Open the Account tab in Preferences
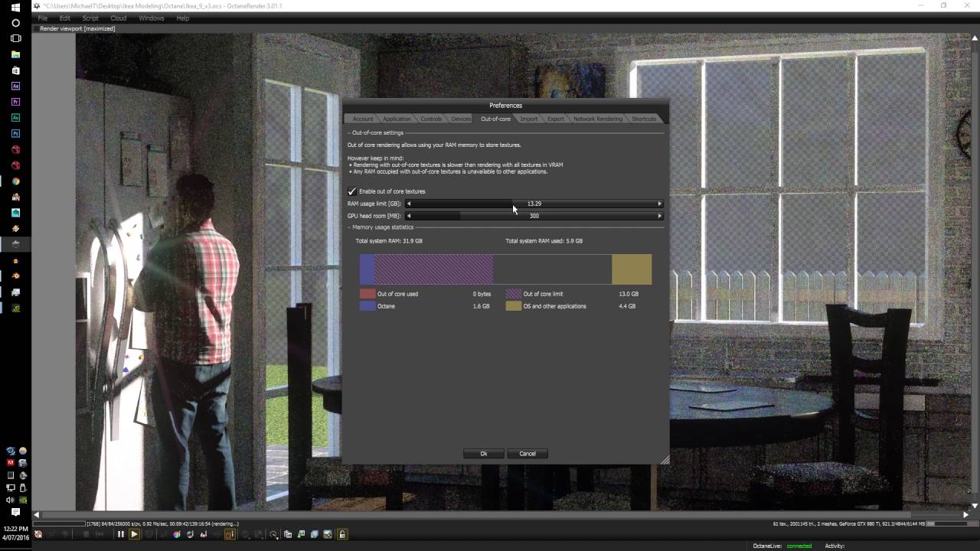This screenshot has height=551, width=980. coord(363,119)
